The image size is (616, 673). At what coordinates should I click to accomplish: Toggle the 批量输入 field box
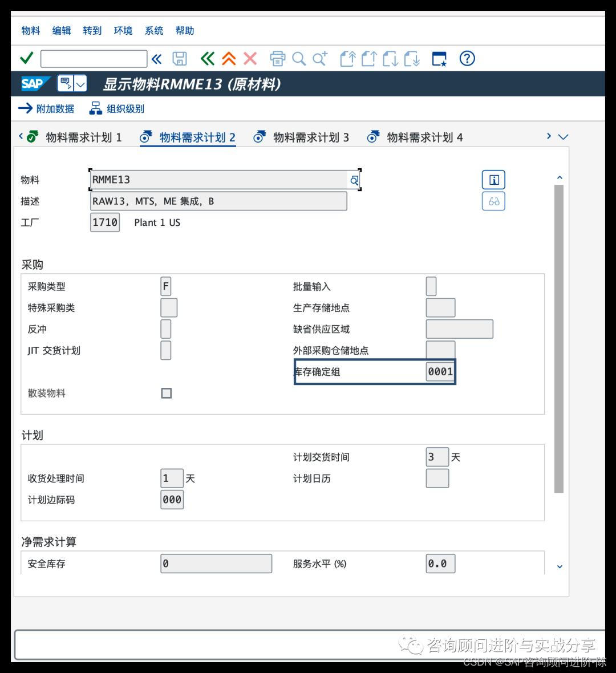(x=431, y=286)
